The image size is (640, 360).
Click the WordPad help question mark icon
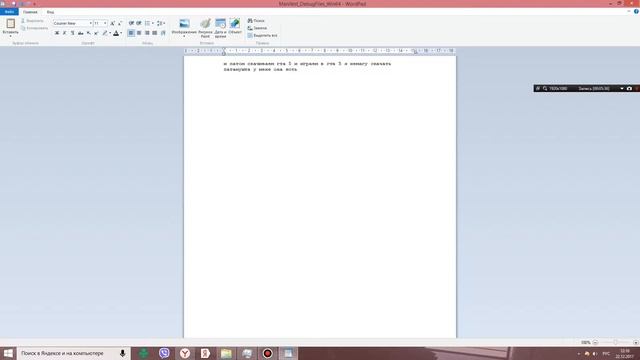pyautogui.click(x=636, y=11)
